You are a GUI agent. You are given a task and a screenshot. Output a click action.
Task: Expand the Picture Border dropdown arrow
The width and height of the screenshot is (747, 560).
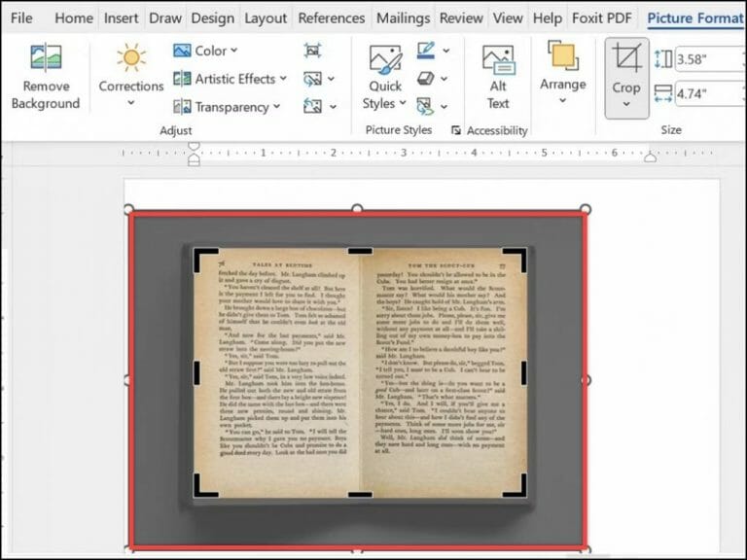[445, 51]
